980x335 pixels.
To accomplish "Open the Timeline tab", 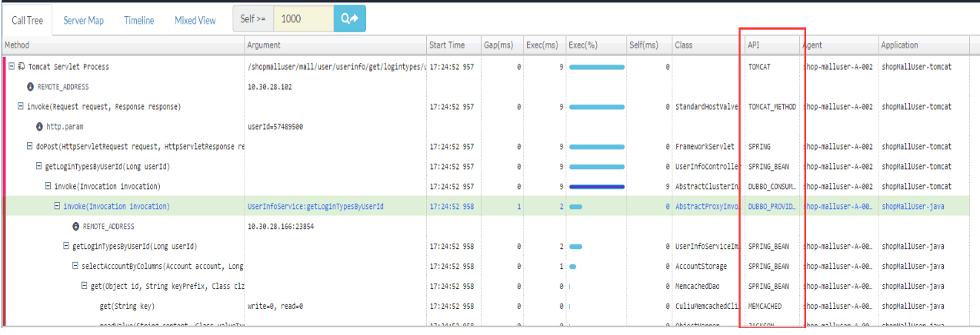I will pyautogui.click(x=138, y=21).
